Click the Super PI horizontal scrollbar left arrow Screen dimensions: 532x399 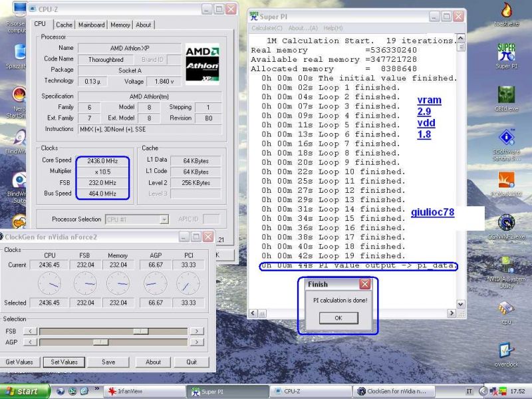(x=253, y=313)
